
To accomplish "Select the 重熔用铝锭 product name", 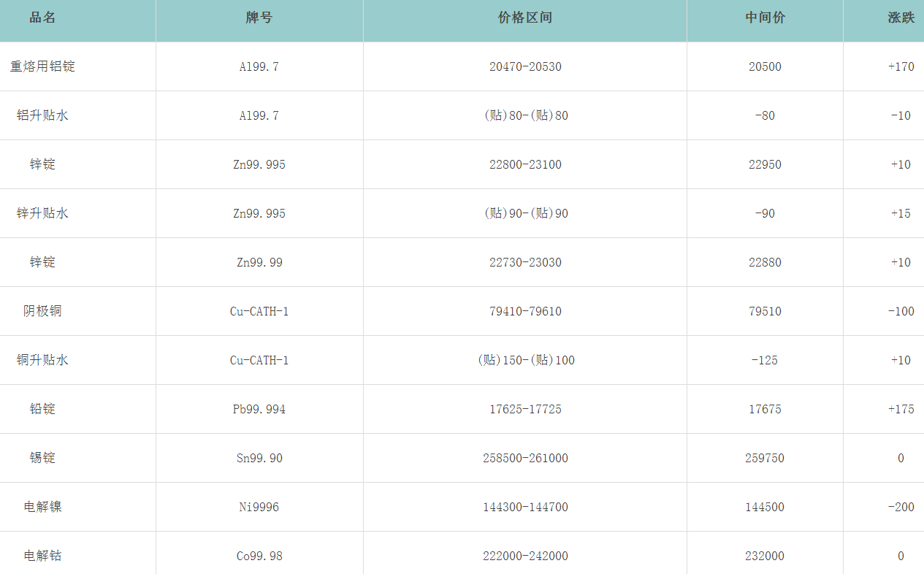I will coord(42,66).
